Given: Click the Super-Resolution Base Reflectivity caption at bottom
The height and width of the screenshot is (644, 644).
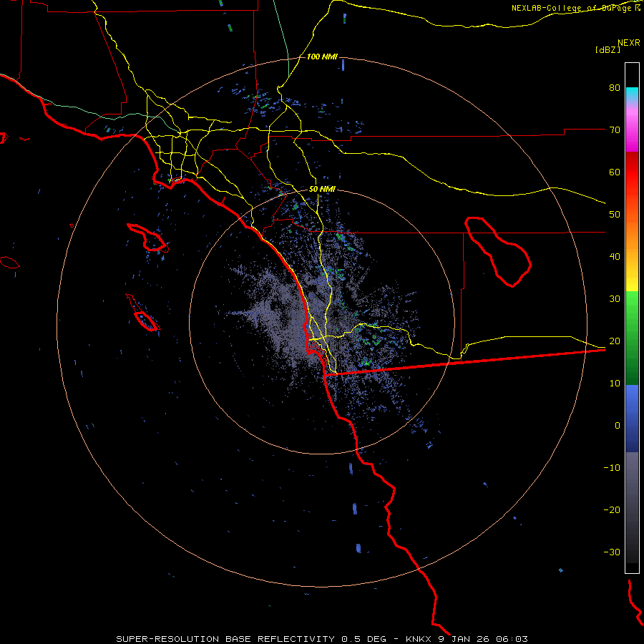Looking at the screenshot, I should [321, 639].
